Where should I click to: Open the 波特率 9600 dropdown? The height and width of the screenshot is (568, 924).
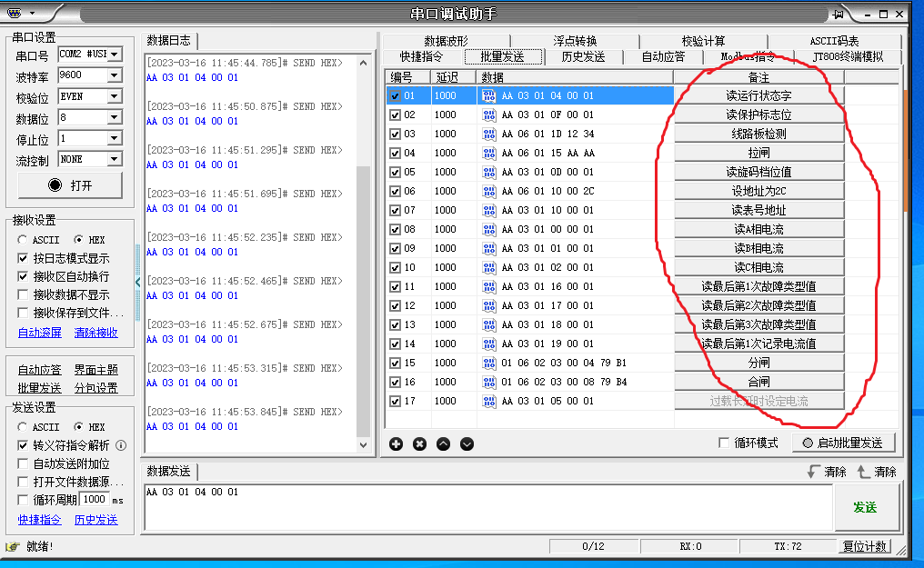[x=115, y=75]
